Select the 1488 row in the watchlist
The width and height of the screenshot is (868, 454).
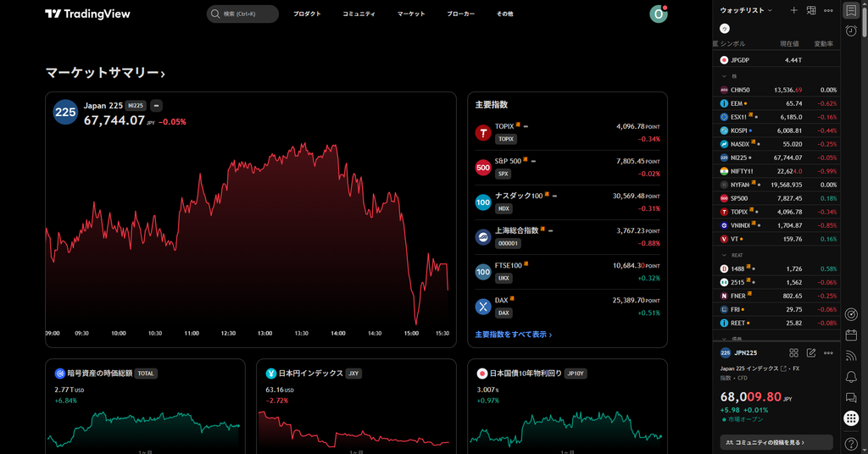[x=776, y=269]
